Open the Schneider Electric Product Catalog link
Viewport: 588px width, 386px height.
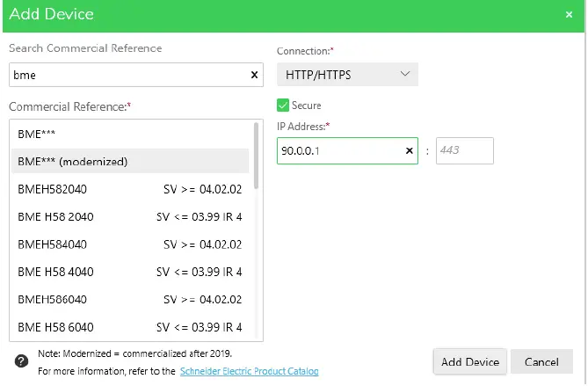[x=249, y=371]
